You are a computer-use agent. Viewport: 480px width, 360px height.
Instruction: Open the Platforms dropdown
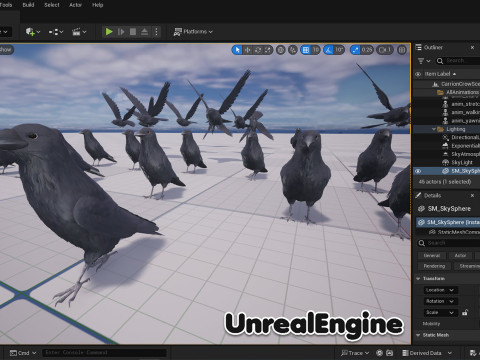pyautogui.click(x=193, y=32)
